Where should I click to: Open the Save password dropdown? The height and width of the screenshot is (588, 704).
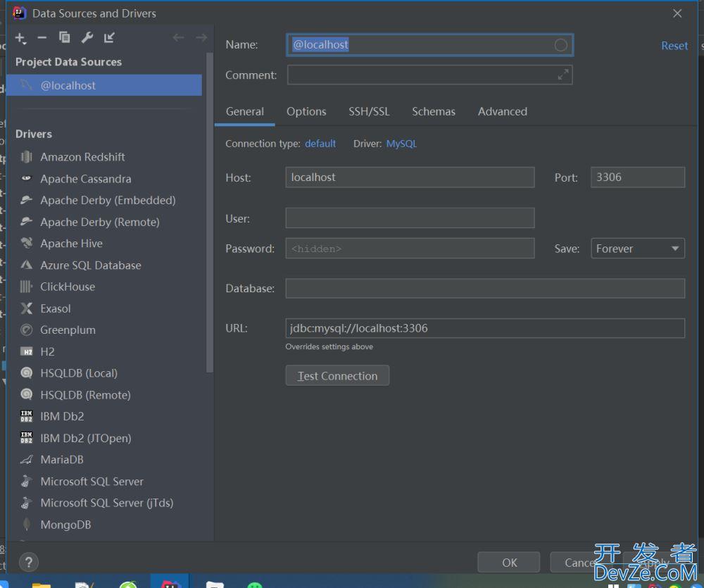pyautogui.click(x=638, y=249)
